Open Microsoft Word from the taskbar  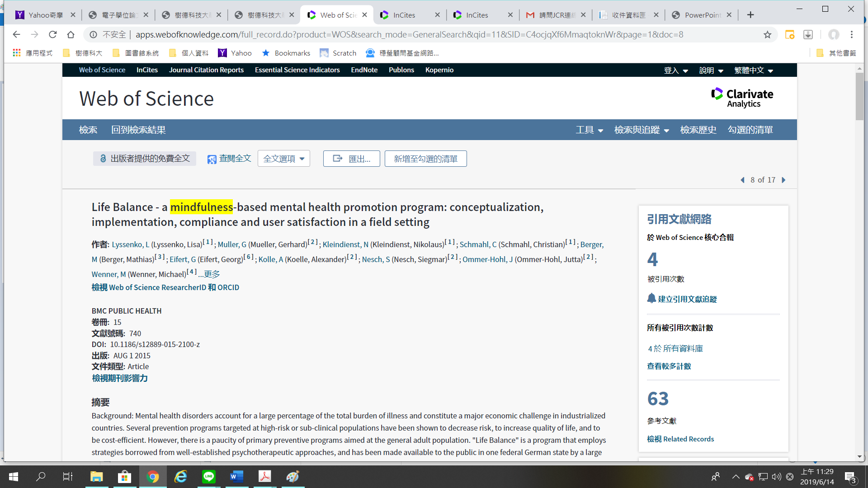237,477
